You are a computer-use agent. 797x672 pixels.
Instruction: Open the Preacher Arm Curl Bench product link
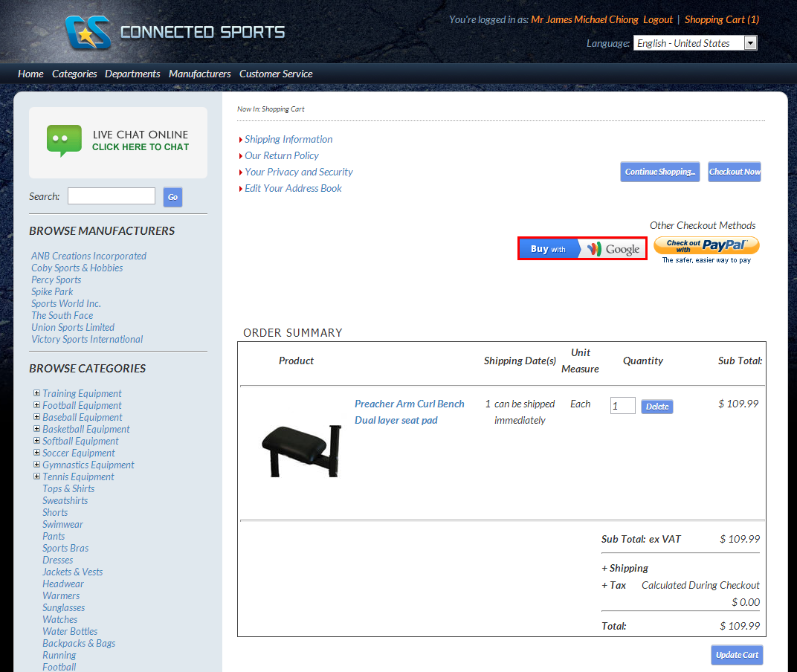(409, 412)
